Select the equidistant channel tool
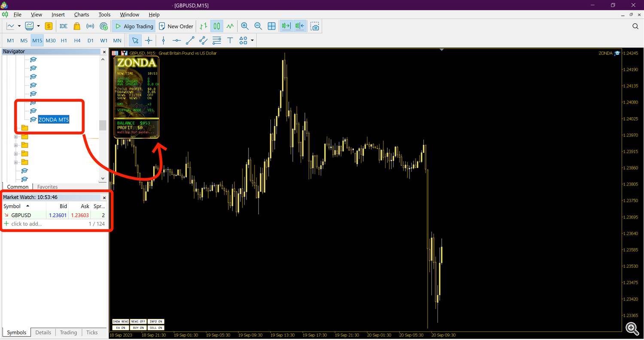 point(204,40)
